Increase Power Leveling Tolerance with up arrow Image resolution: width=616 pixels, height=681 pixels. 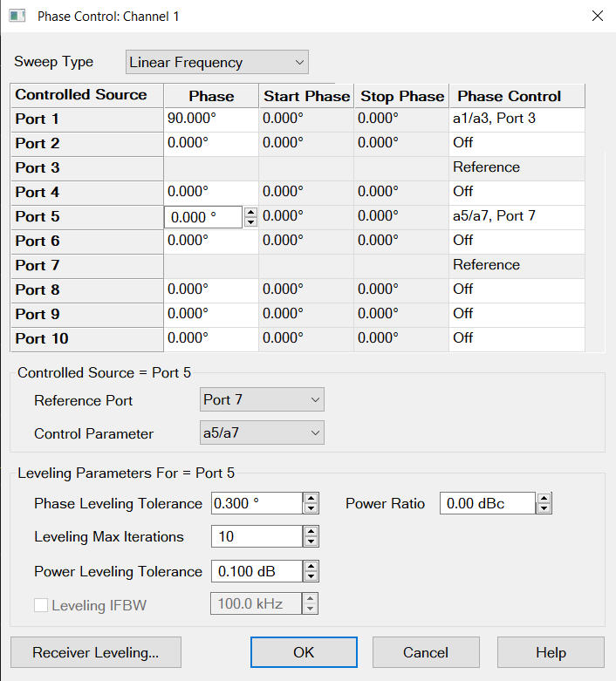click(x=311, y=566)
